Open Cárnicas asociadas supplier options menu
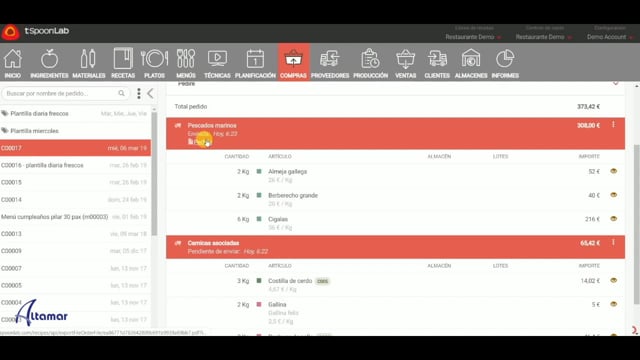 [x=613, y=242]
